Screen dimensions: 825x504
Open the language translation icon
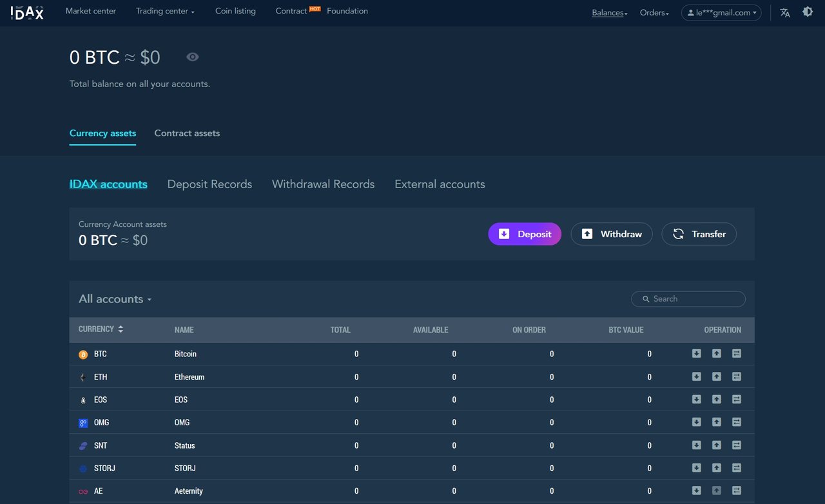[x=785, y=12]
